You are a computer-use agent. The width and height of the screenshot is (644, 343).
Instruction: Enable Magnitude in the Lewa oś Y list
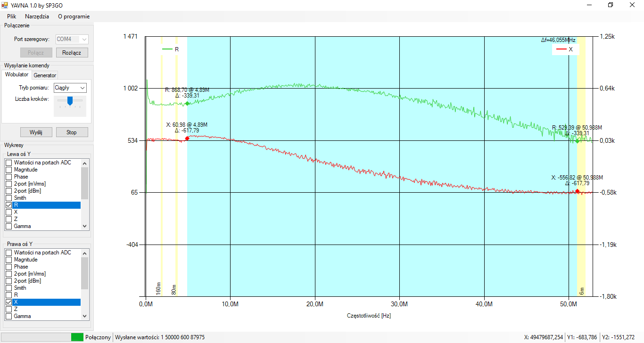pos(8,170)
